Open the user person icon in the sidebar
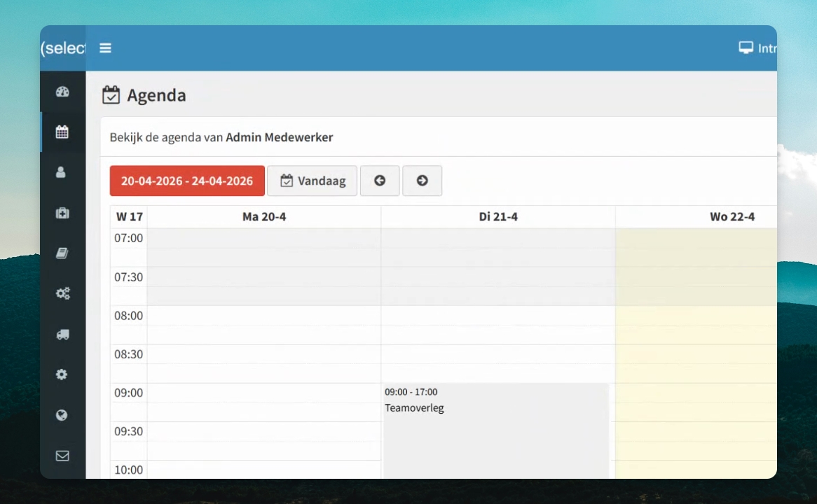 (x=61, y=172)
